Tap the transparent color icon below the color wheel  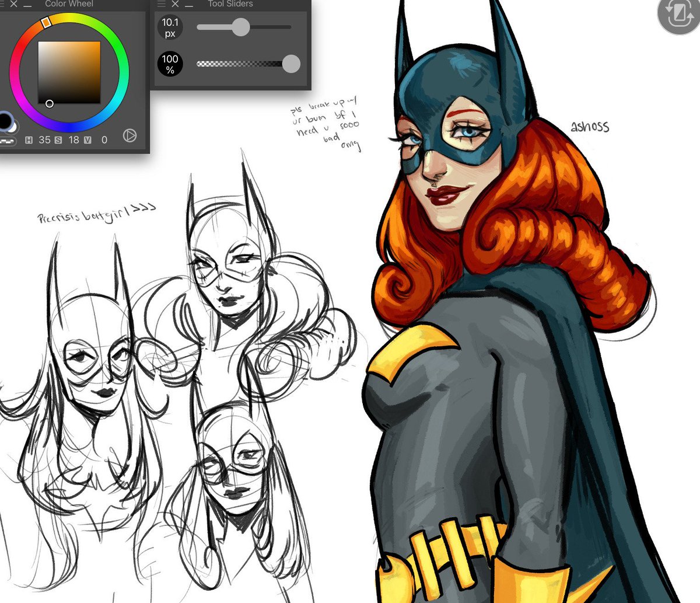coord(7,141)
